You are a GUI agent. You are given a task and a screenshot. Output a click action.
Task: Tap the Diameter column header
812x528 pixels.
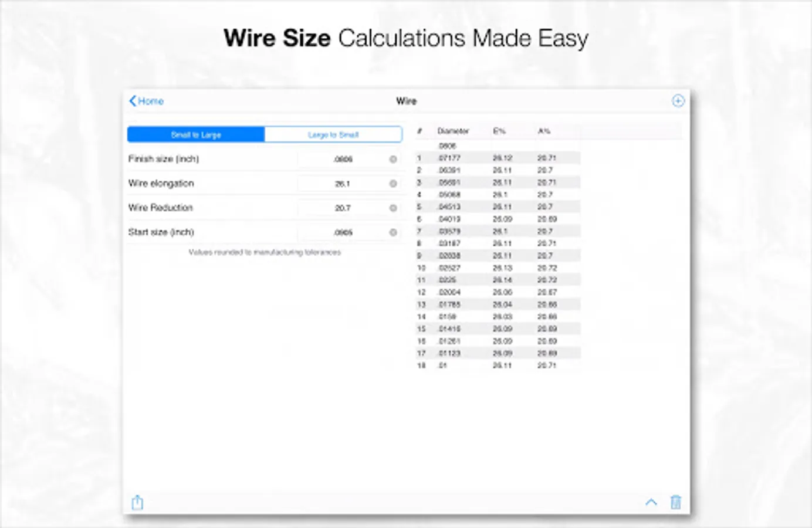click(453, 131)
